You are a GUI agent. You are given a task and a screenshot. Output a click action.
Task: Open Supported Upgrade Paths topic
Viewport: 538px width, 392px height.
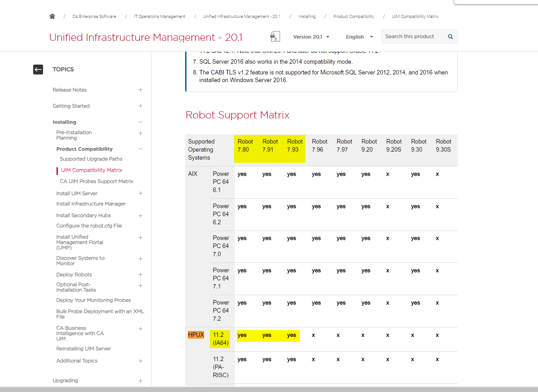point(91,159)
